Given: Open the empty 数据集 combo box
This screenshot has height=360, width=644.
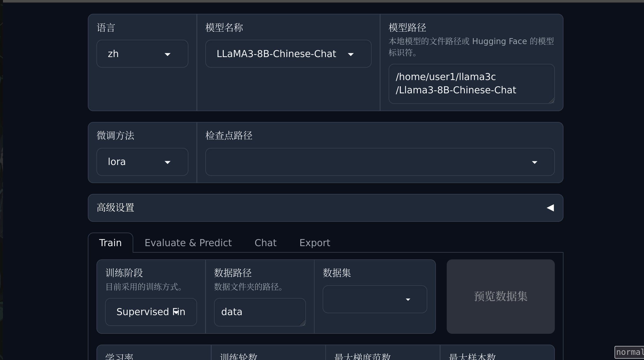Looking at the screenshot, I should click(375, 299).
